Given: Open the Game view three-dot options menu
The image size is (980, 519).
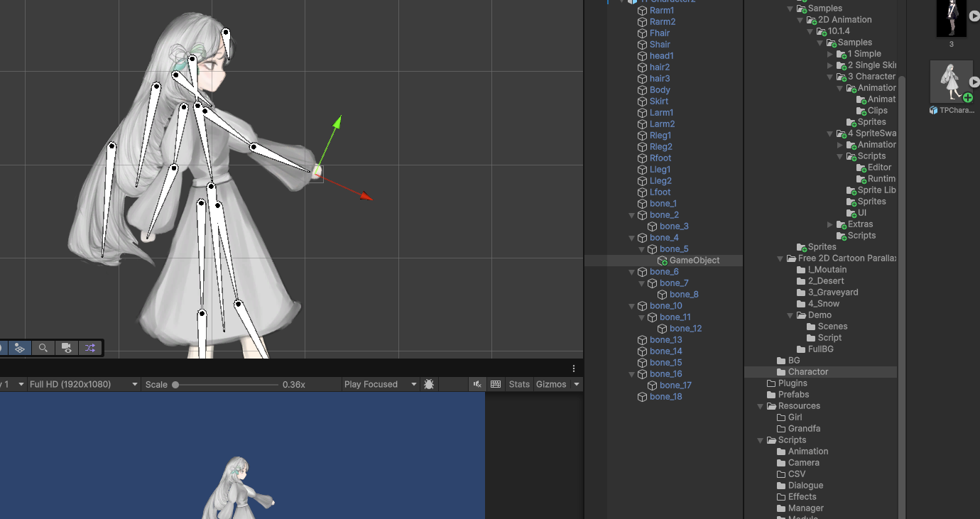Looking at the screenshot, I should click(x=574, y=368).
